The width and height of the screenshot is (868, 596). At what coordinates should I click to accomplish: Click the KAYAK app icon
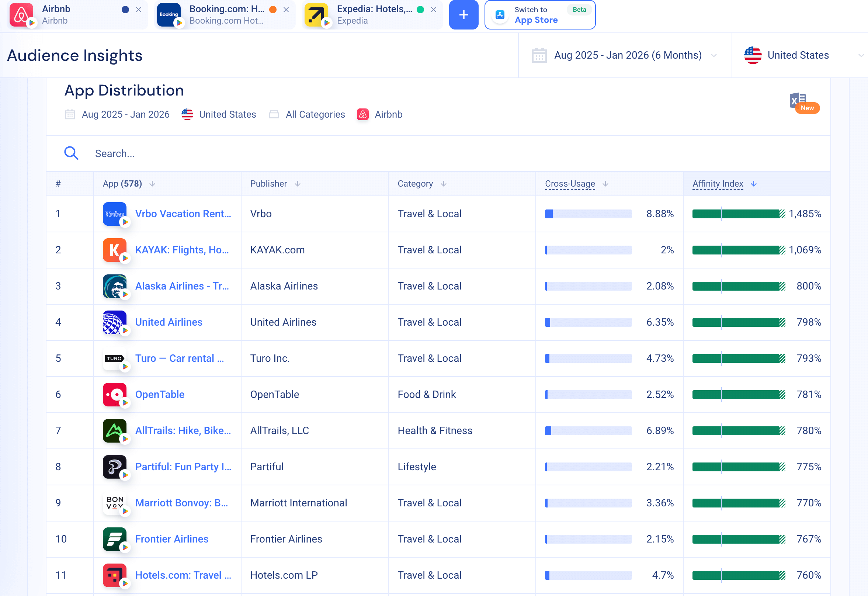coord(114,250)
